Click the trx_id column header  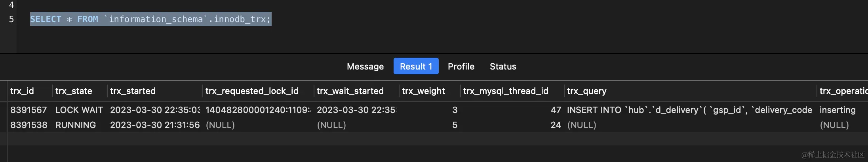click(x=22, y=91)
